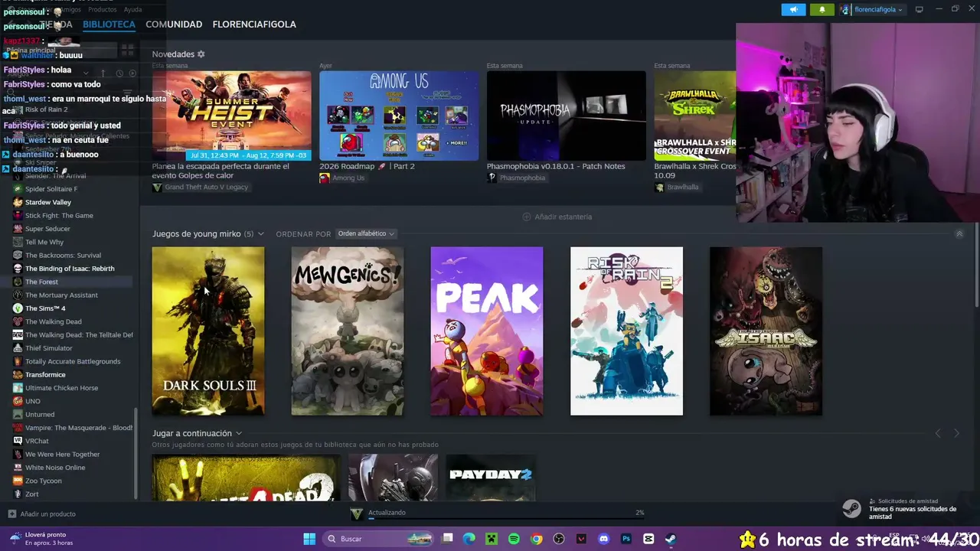Click Zoo Tycoon icon in sidebar
Image resolution: width=980 pixels, height=551 pixels.
(x=18, y=481)
